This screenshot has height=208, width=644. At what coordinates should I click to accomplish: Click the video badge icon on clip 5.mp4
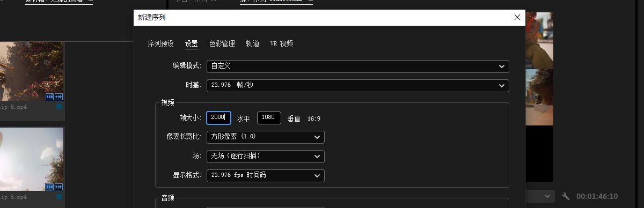[x=50, y=187]
